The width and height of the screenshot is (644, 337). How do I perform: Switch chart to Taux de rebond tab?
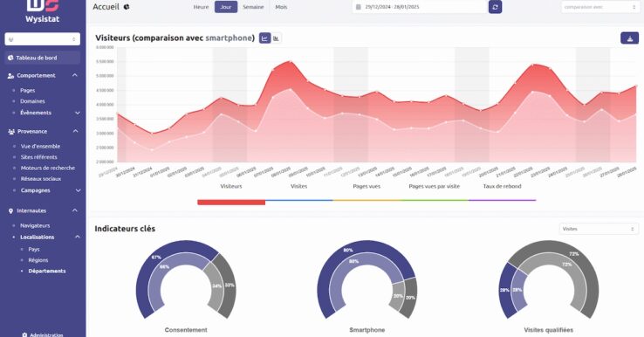(x=502, y=186)
